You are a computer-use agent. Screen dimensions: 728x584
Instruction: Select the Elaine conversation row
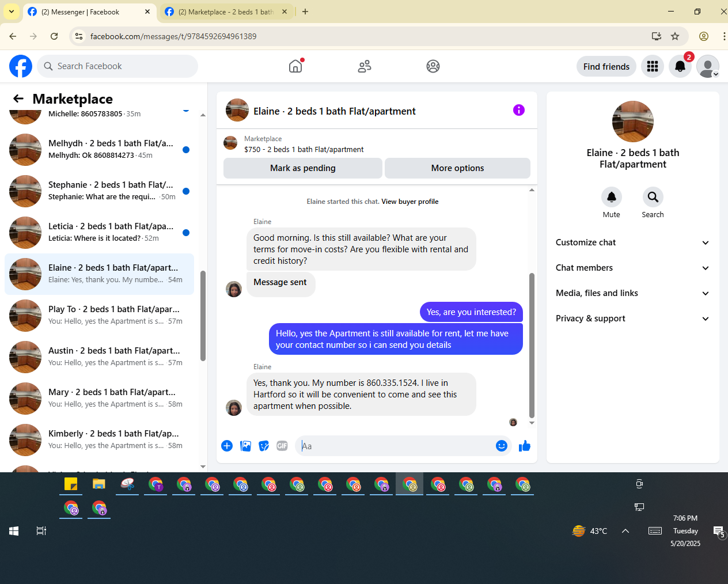[x=99, y=274]
